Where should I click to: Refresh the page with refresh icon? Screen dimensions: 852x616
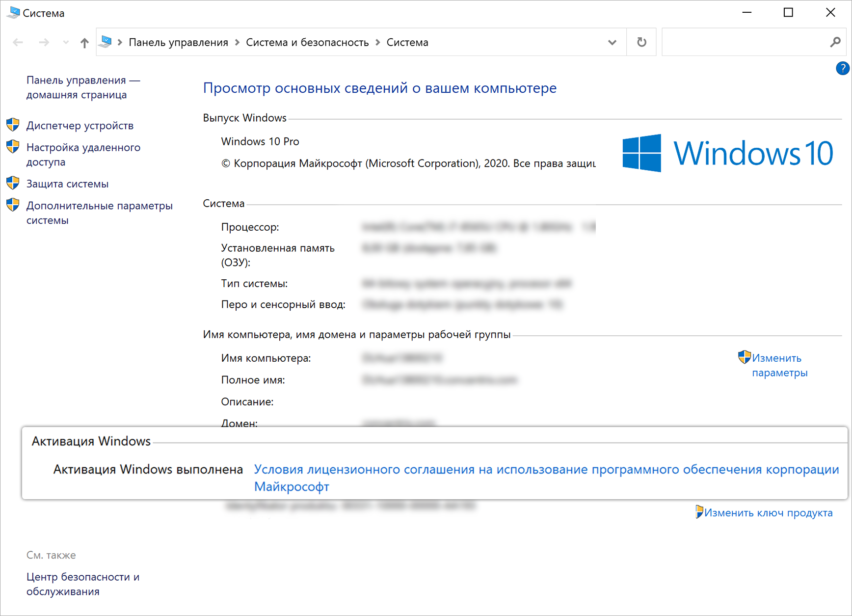(x=641, y=42)
